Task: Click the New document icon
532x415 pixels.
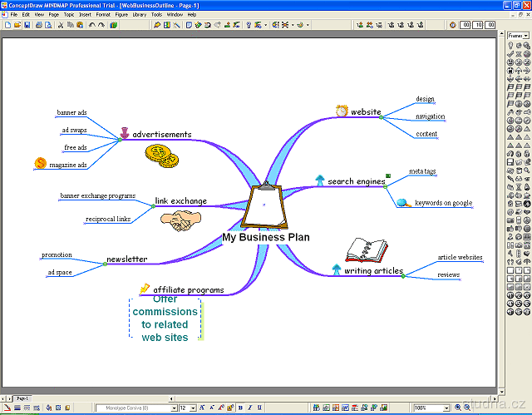Action: [7, 25]
